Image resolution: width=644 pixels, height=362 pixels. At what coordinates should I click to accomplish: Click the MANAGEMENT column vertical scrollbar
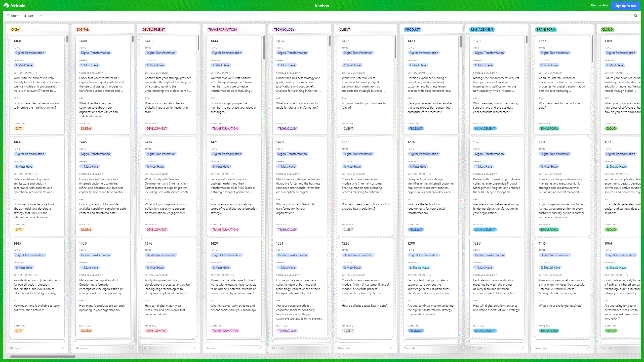[x=527, y=39]
